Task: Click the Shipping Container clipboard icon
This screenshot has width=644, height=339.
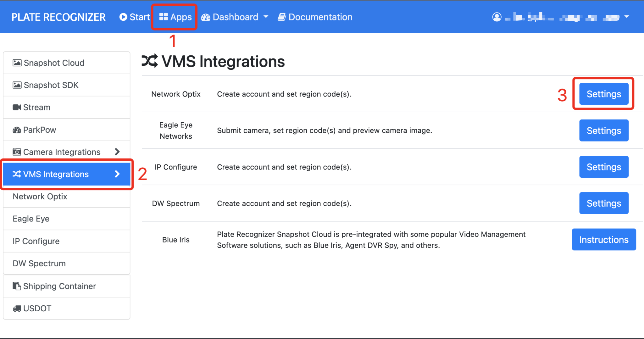Action: click(x=17, y=286)
